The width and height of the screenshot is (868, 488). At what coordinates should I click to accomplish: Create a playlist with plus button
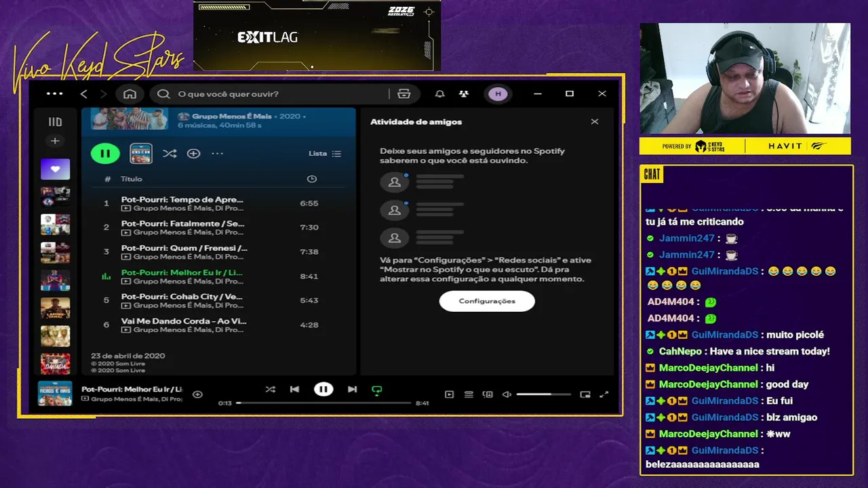55,141
